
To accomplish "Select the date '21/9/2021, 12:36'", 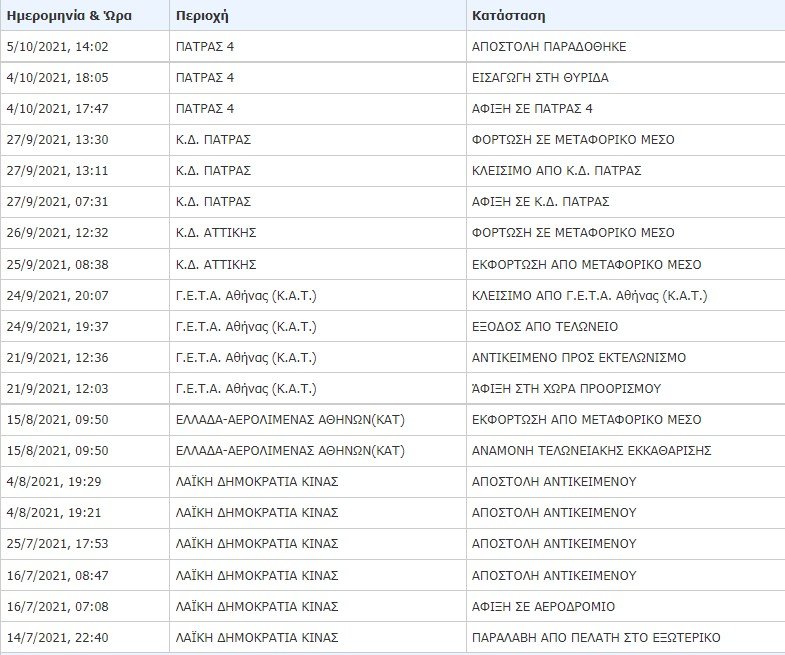I will [58, 358].
